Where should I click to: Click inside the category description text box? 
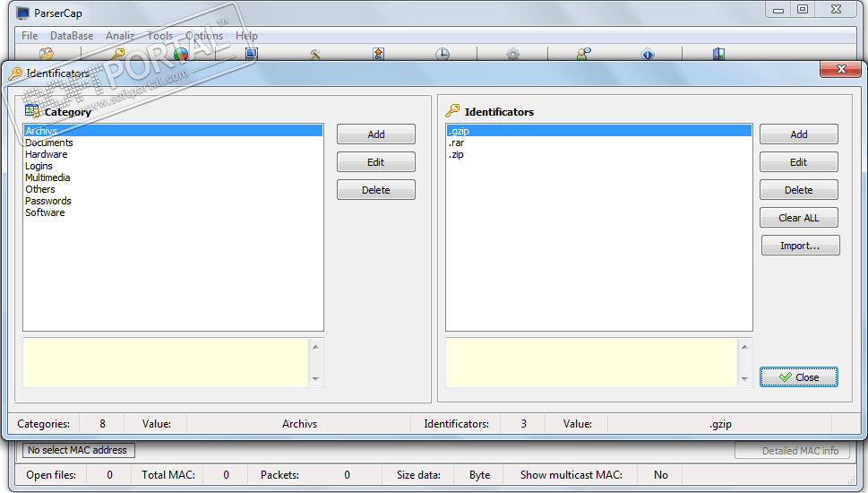click(166, 363)
